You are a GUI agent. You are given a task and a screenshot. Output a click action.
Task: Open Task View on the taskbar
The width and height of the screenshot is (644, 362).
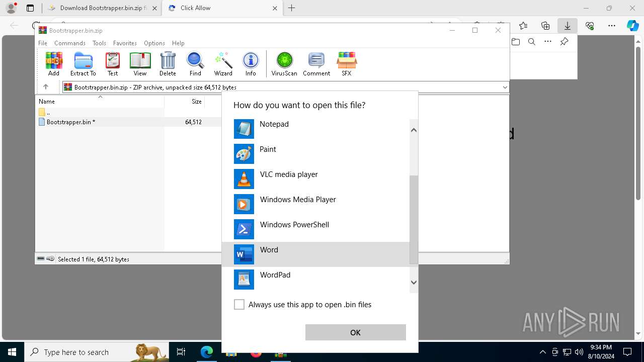[181, 352]
